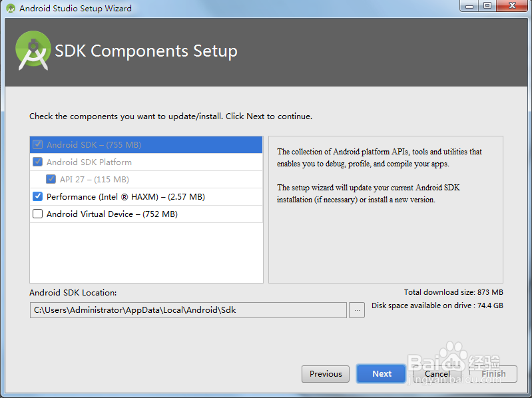
Task: Close the Setup Wizard window
Action: point(513,7)
